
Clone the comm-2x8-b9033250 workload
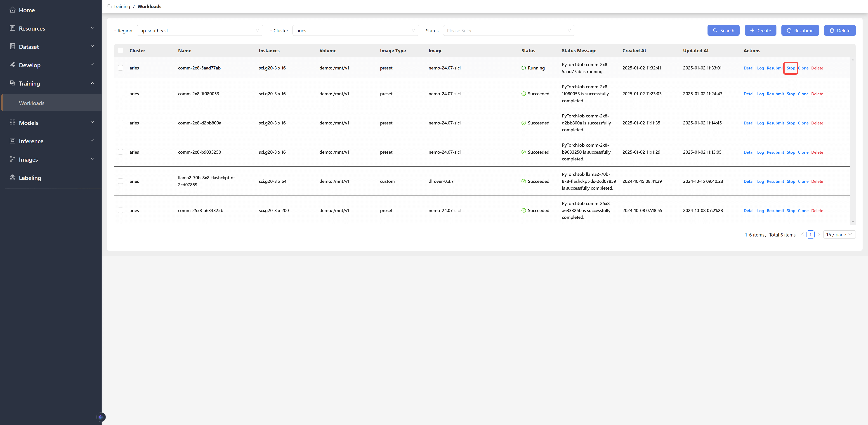[803, 152]
